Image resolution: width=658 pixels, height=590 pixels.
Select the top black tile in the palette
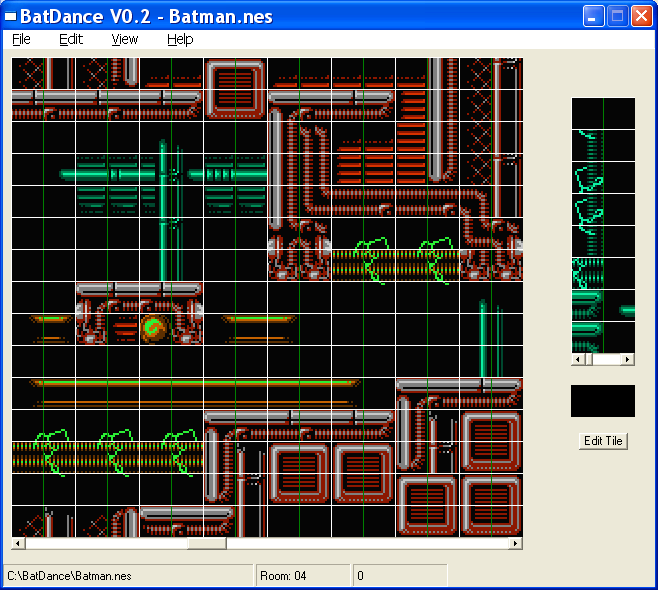tap(587, 112)
